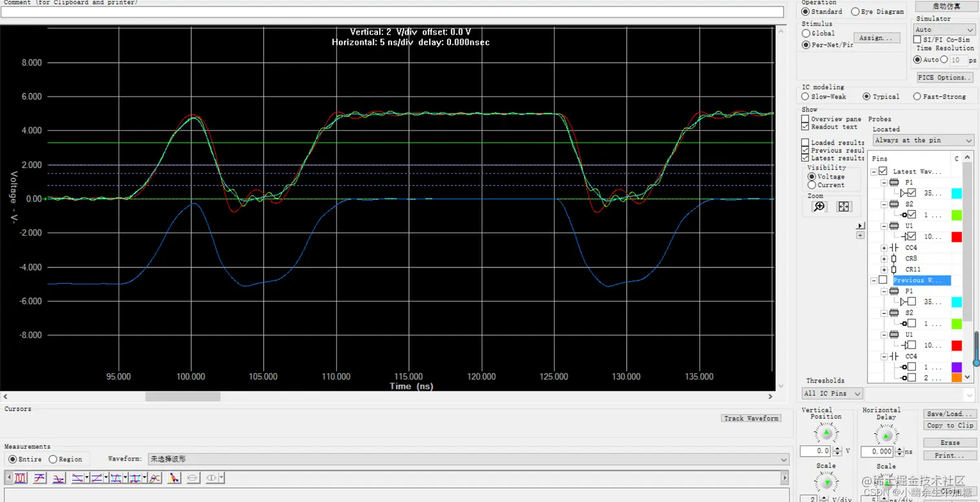Click the zoom-in magnifier icon

click(819, 207)
